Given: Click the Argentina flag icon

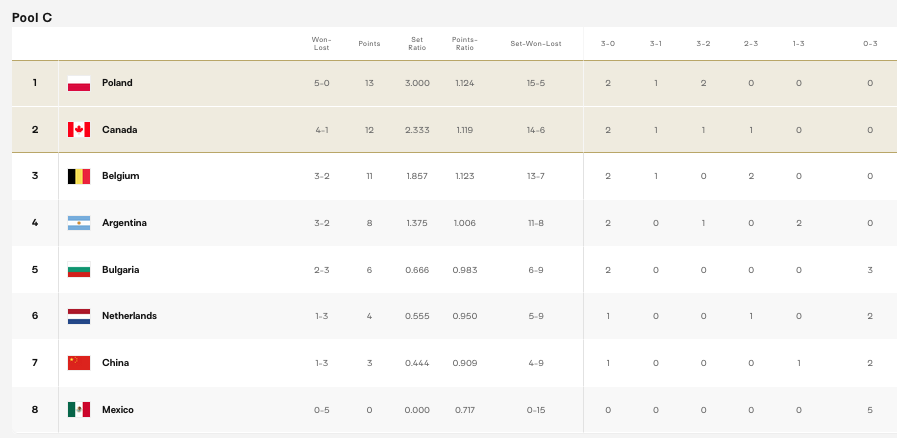Looking at the screenshot, I should click(79, 223).
